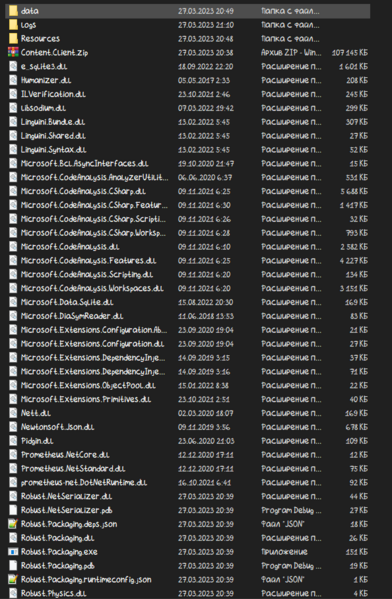Click the Robust.Packaging.deps.json file icon
The height and width of the screenshot is (599, 392).
(x=13, y=524)
